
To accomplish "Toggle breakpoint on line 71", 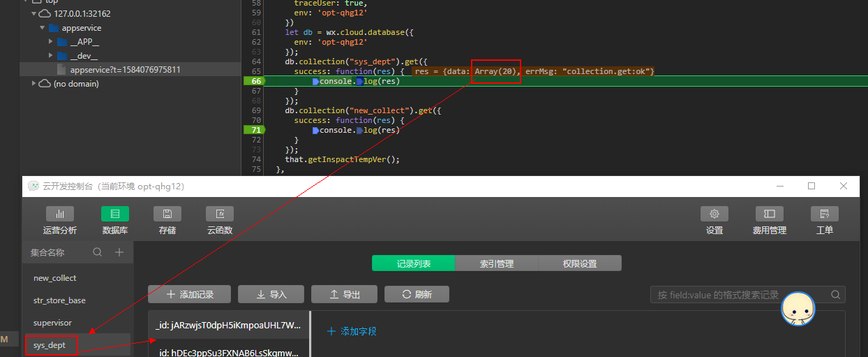I will click(x=256, y=130).
